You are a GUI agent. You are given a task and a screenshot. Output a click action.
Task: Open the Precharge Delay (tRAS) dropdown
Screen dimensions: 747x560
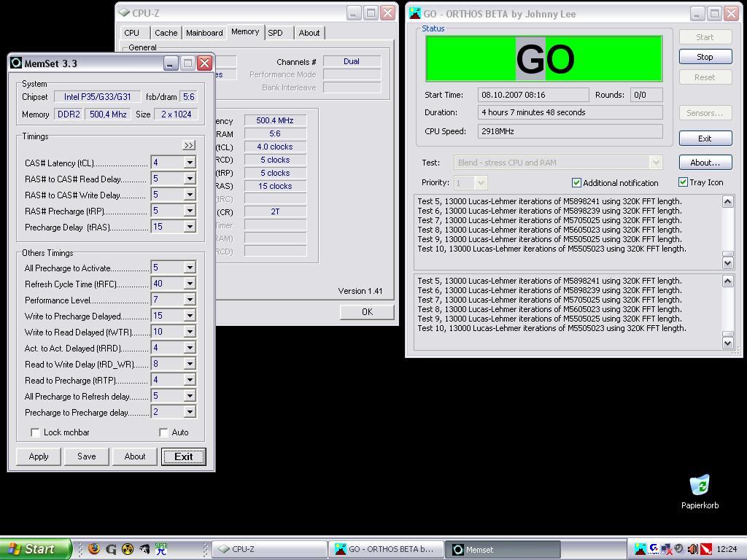(x=190, y=227)
